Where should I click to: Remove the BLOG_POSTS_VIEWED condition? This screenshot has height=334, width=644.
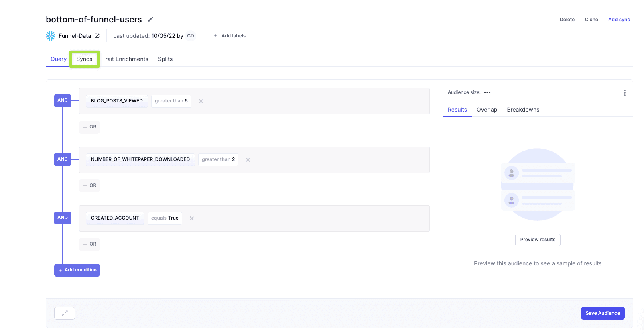201,101
